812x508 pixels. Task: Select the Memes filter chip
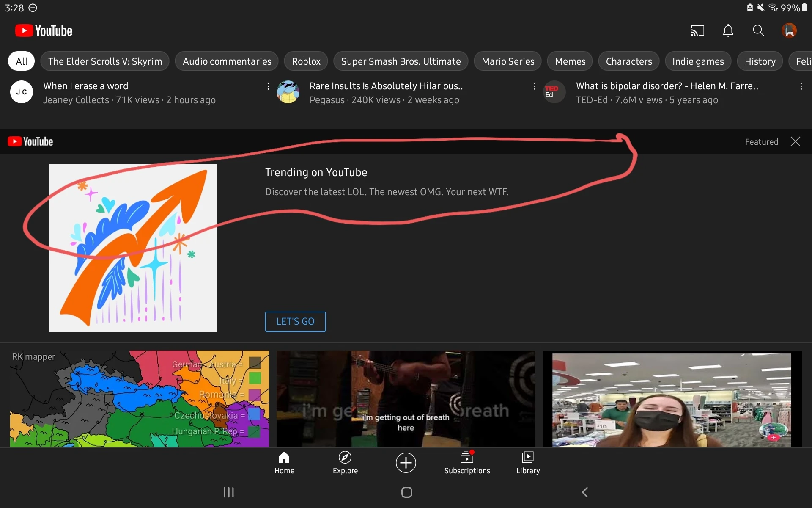pos(570,61)
